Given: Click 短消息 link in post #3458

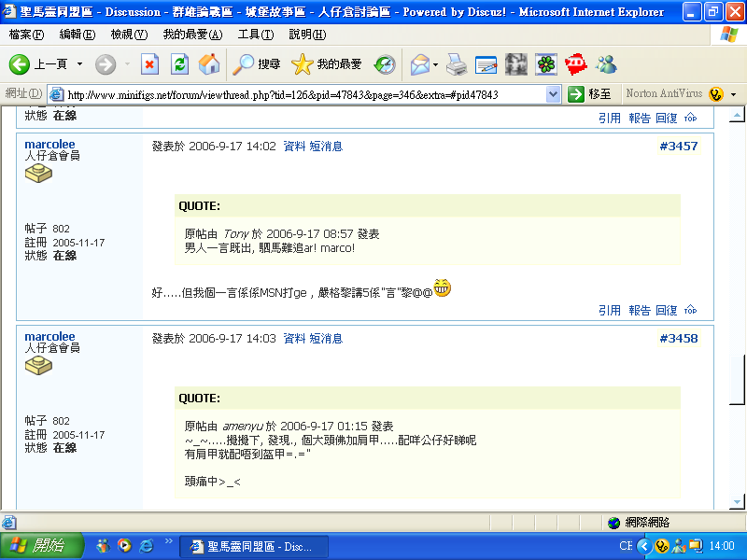Looking at the screenshot, I should coord(326,339).
